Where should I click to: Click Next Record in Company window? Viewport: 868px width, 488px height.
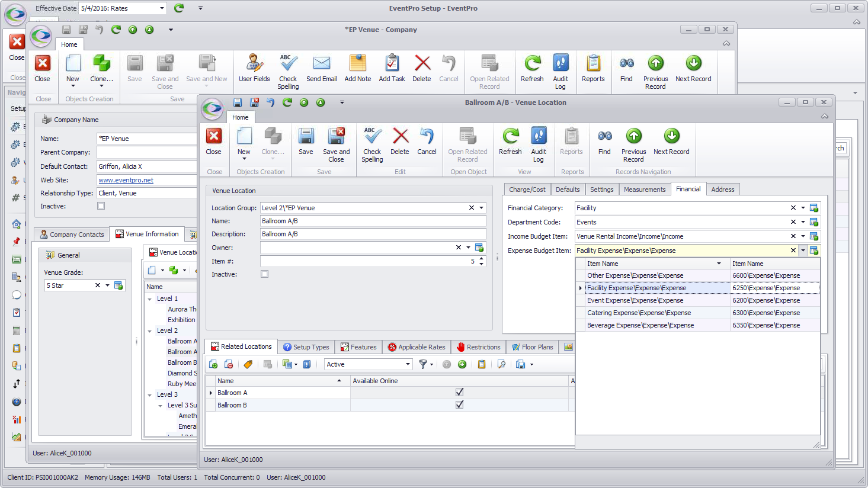tap(693, 69)
